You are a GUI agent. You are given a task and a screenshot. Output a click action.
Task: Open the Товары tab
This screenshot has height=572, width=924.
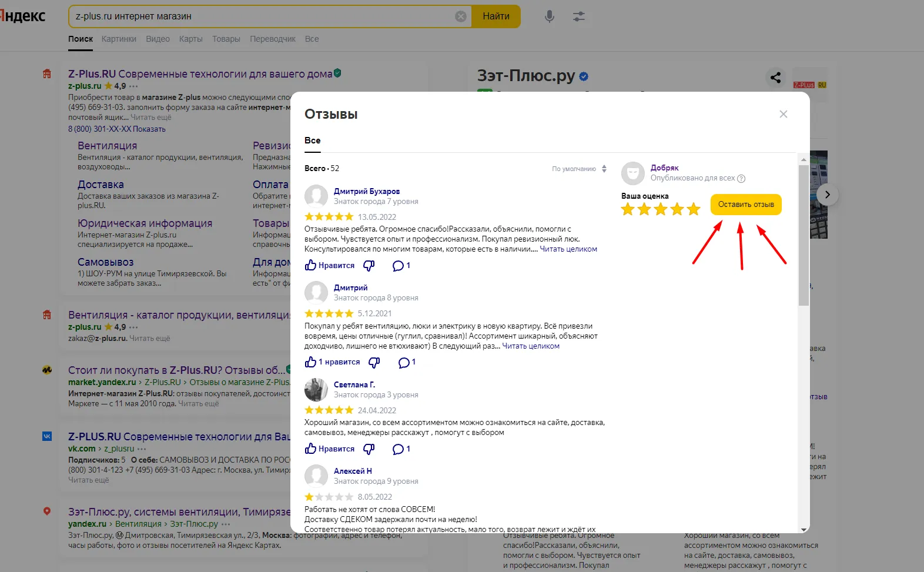(x=226, y=39)
